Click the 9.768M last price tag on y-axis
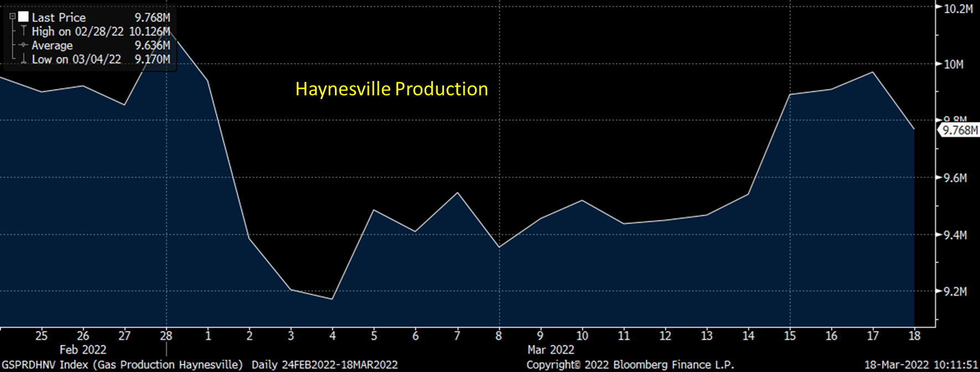This screenshot has width=980, height=372. click(x=960, y=130)
